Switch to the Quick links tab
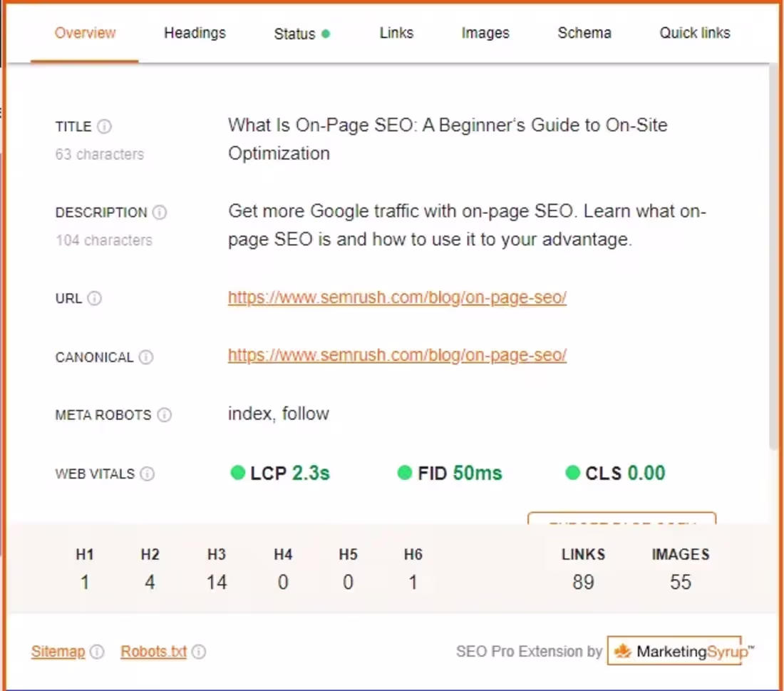The image size is (784, 691). [694, 33]
